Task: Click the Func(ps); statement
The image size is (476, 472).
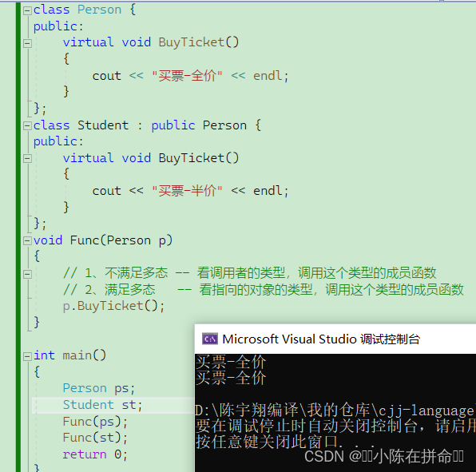Action: 95,422
